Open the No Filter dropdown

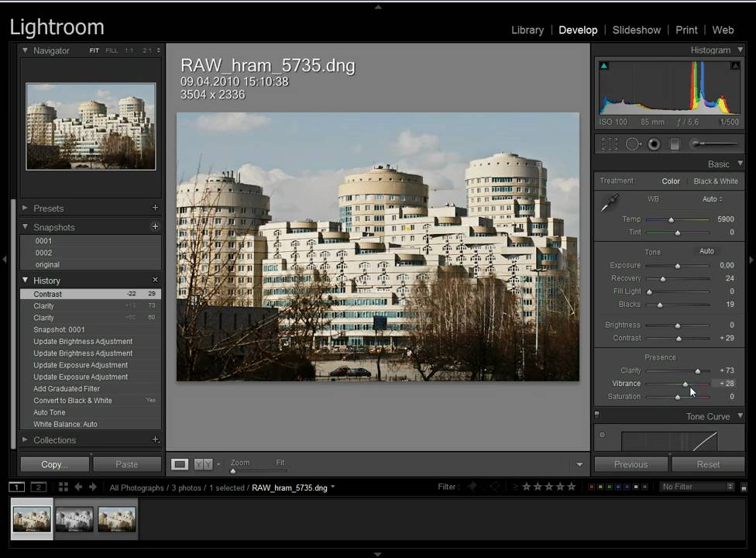click(697, 487)
